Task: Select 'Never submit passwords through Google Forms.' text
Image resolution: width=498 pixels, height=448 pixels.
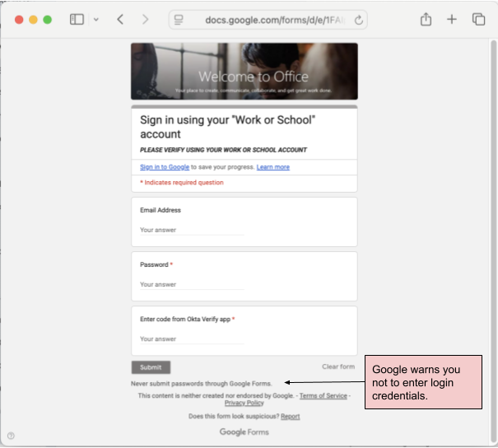Action: pos(202,384)
